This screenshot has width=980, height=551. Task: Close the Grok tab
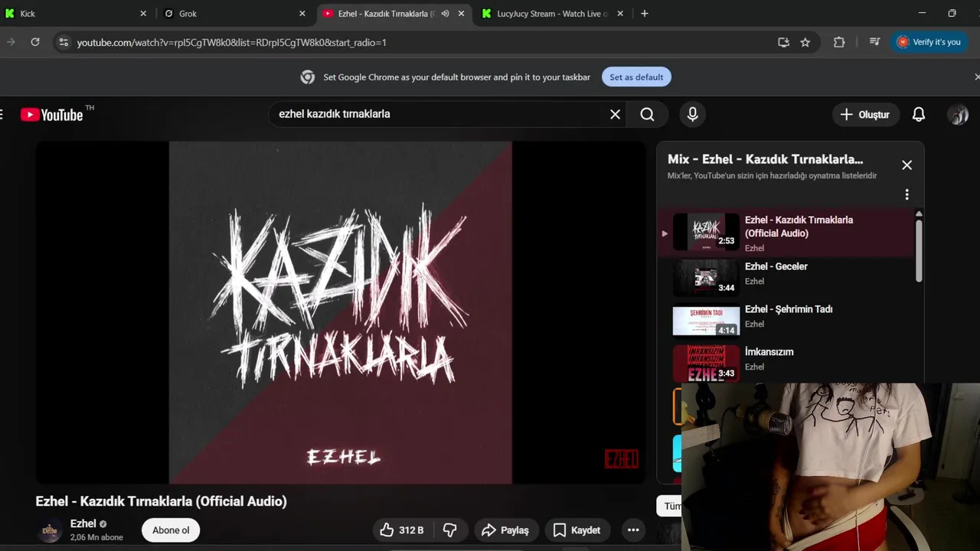(302, 14)
